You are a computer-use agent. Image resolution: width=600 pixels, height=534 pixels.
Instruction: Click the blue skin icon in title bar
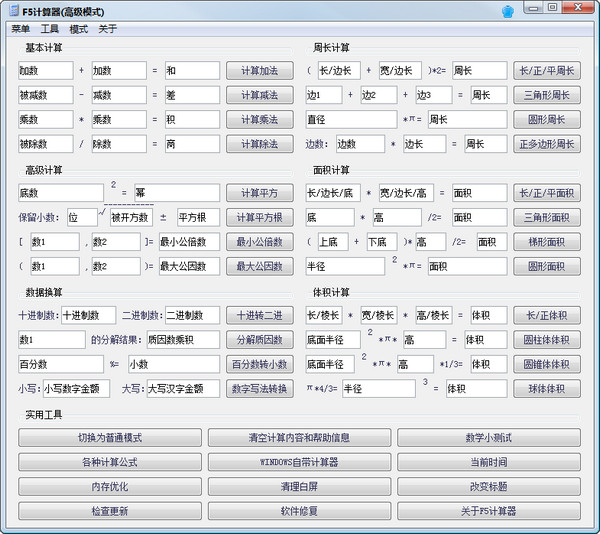click(507, 11)
